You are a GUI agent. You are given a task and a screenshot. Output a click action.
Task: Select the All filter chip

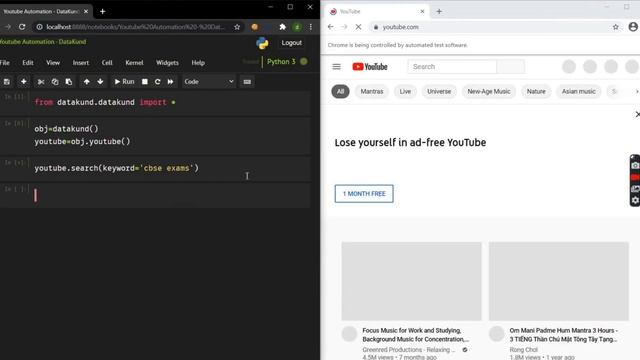tap(340, 91)
